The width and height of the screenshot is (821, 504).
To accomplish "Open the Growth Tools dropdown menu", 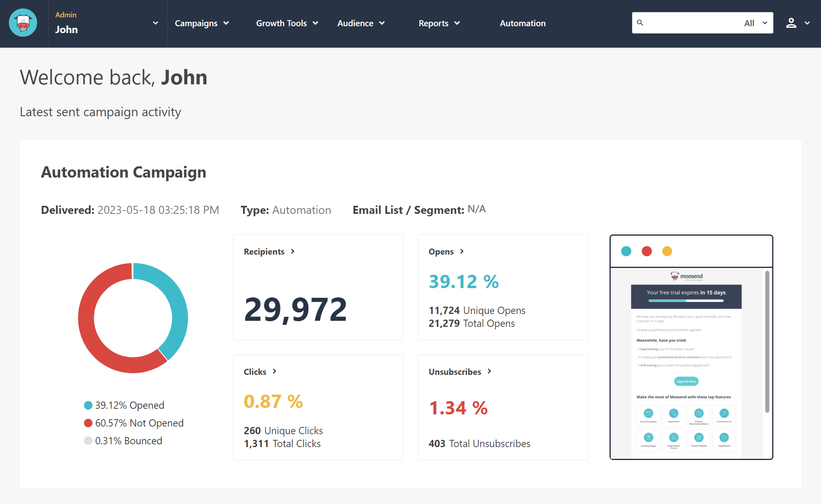I will click(287, 23).
